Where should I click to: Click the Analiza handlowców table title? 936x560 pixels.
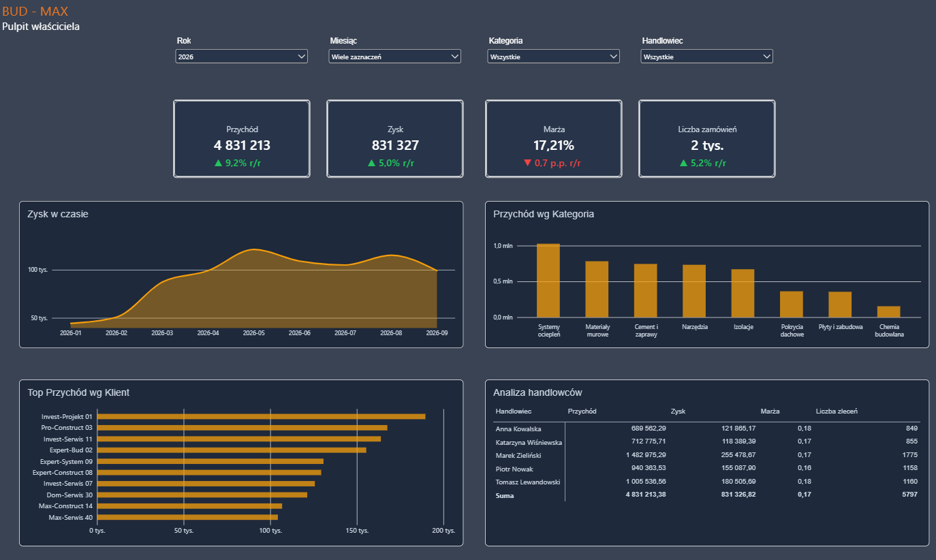point(537,392)
